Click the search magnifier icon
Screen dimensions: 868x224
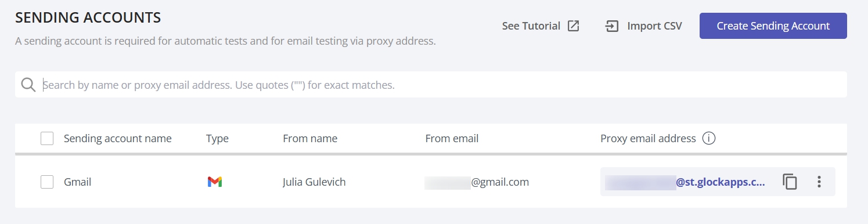pos(28,85)
